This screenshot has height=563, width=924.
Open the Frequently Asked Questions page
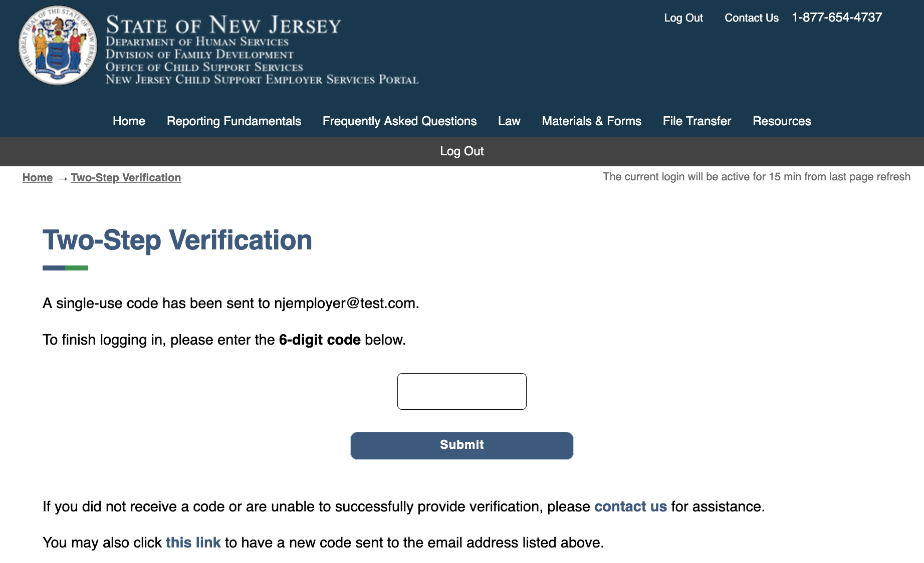pyautogui.click(x=399, y=121)
